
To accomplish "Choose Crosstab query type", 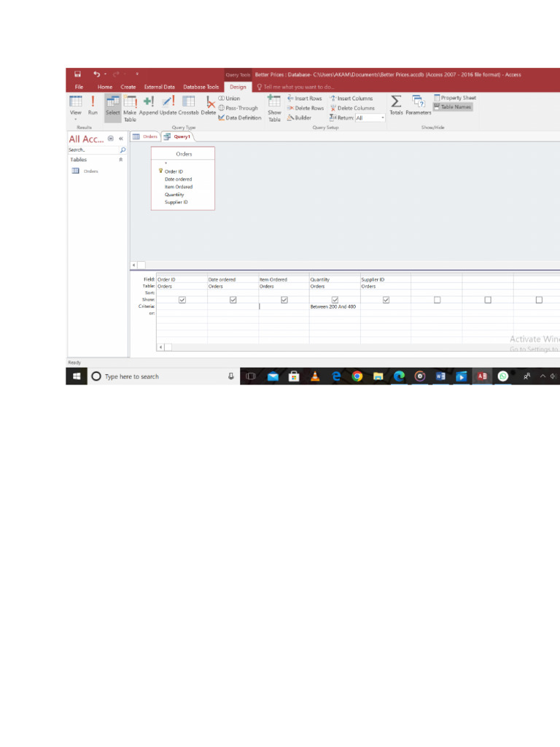I will 189,106.
